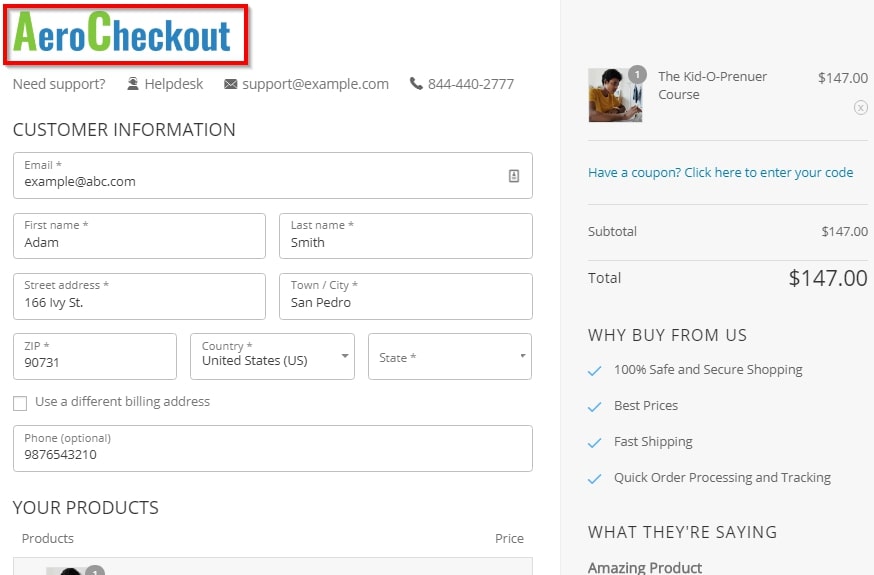Click the AeroCheckout logo

point(122,33)
